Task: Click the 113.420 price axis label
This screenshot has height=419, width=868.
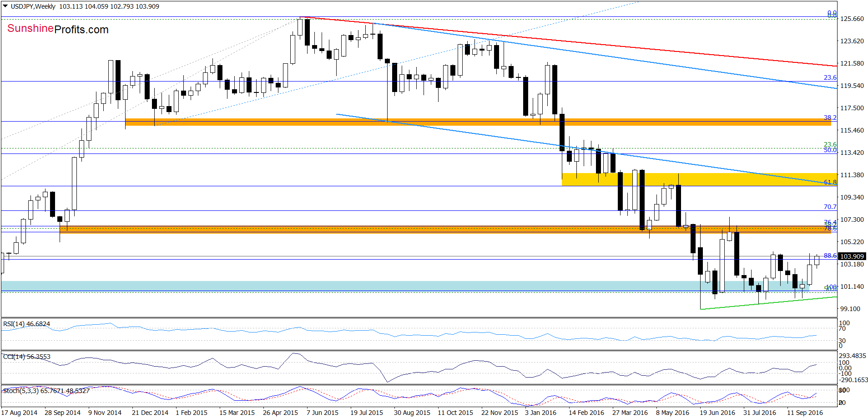Action: tap(852, 153)
